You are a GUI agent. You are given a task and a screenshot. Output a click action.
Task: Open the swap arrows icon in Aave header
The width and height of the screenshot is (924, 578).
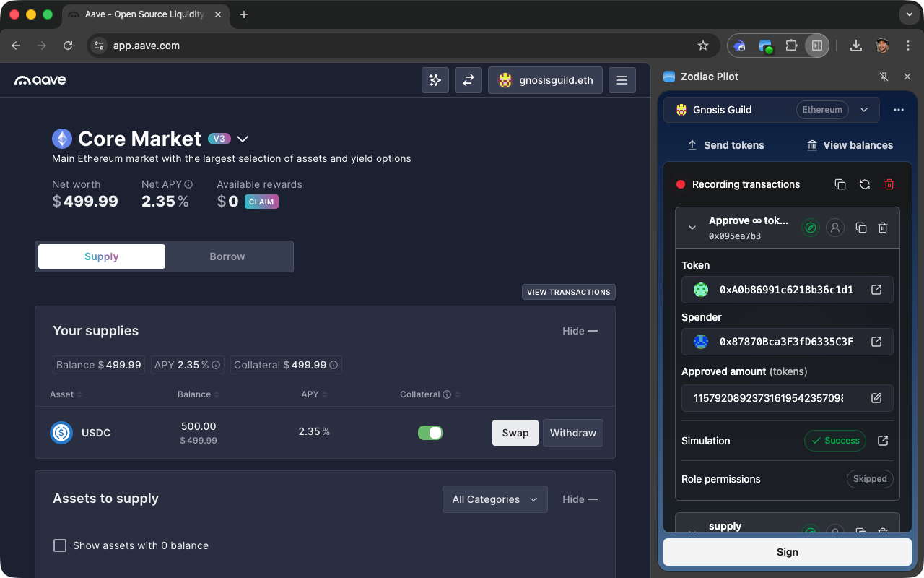(468, 80)
